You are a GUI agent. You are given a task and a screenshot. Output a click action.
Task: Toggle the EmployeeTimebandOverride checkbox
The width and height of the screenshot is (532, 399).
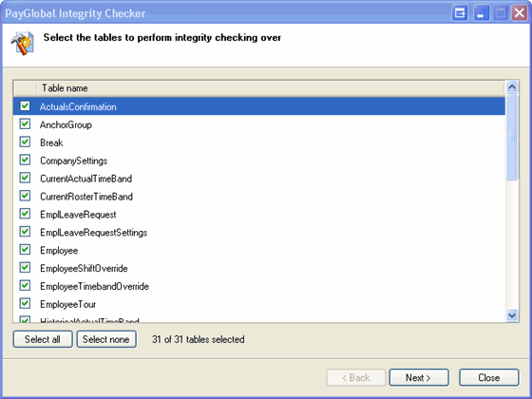click(x=25, y=286)
